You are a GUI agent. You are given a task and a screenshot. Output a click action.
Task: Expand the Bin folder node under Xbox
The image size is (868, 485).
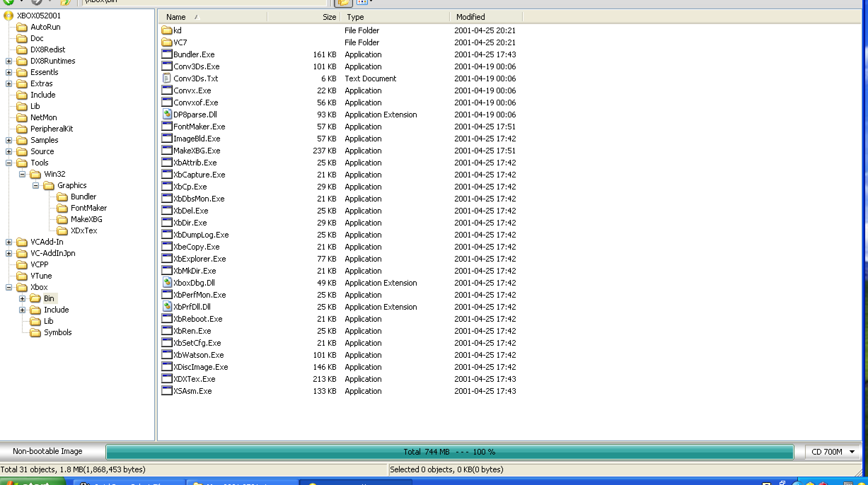22,299
